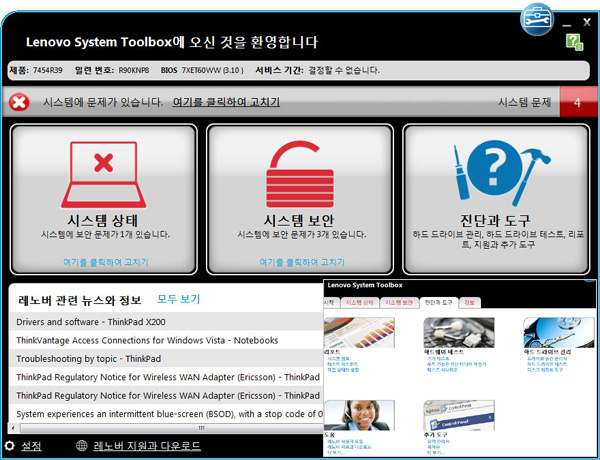Click the 여기를 클릭하여 고치기 link in alert bar
Viewport: 600px width, 460px height.
(226, 102)
